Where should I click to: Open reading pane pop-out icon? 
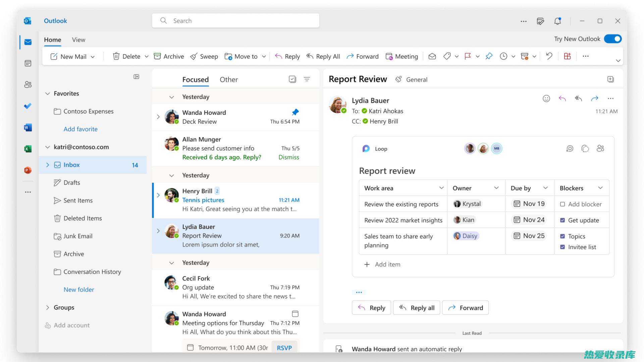[610, 79]
